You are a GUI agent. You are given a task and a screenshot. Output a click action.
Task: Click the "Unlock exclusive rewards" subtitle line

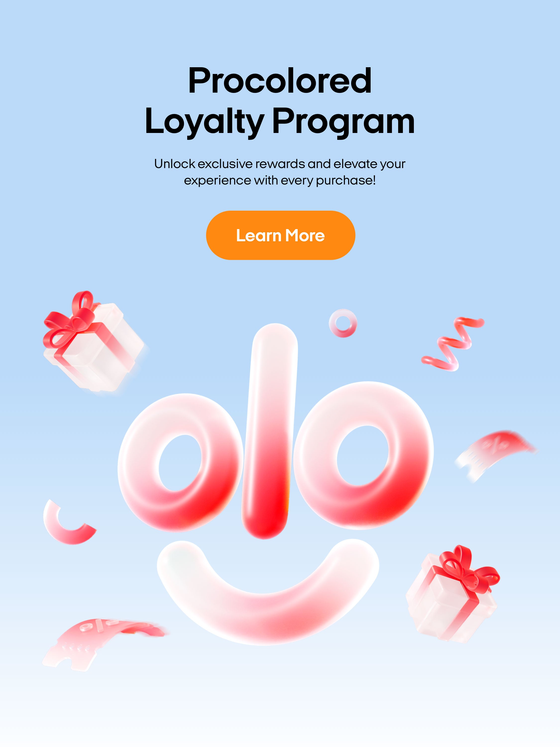pyautogui.click(x=280, y=164)
